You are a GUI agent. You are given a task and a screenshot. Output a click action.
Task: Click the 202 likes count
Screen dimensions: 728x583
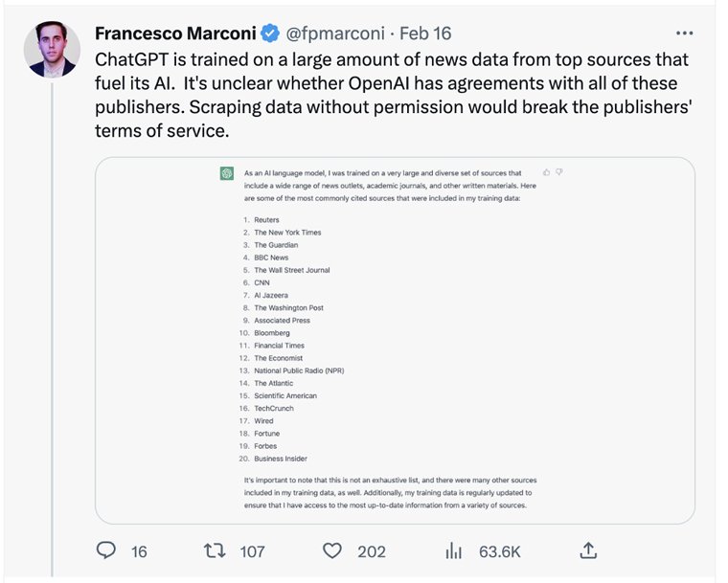(371, 551)
